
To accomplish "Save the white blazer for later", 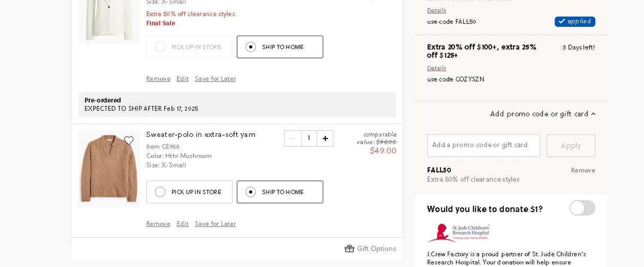I will pyautogui.click(x=215, y=79).
